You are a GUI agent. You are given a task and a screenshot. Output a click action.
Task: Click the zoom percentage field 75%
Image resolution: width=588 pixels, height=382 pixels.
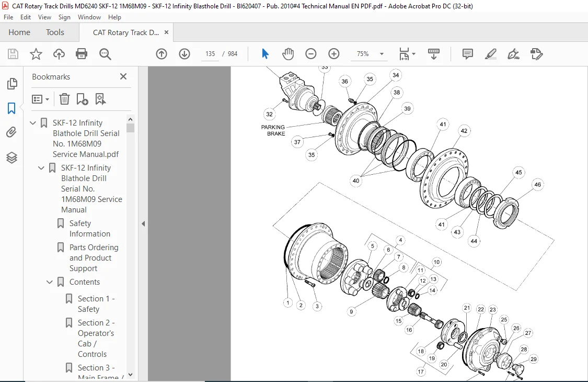click(363, 54)
